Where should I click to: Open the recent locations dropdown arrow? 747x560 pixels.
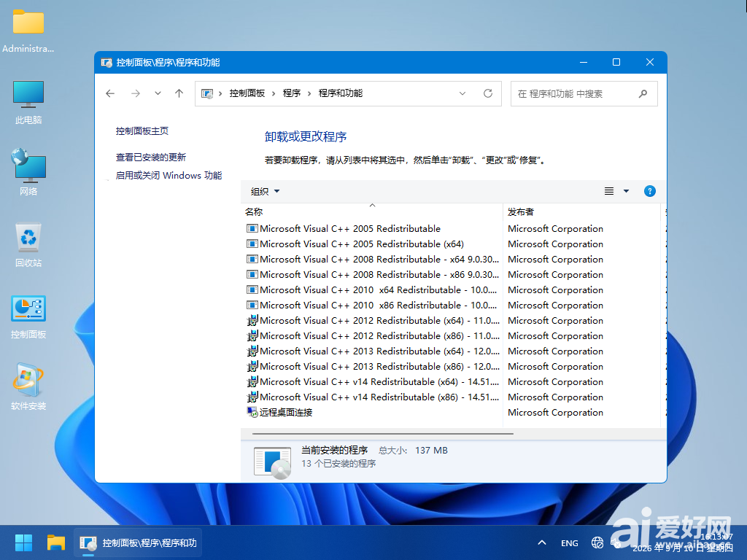click(158, 93)
